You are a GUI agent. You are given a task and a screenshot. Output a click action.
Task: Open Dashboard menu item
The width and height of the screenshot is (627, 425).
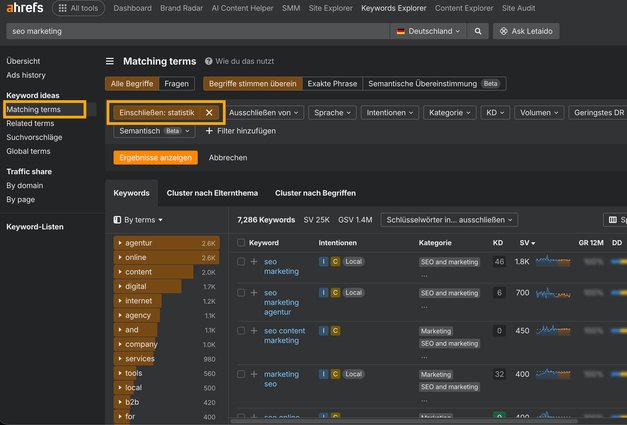tap(132, 8)
